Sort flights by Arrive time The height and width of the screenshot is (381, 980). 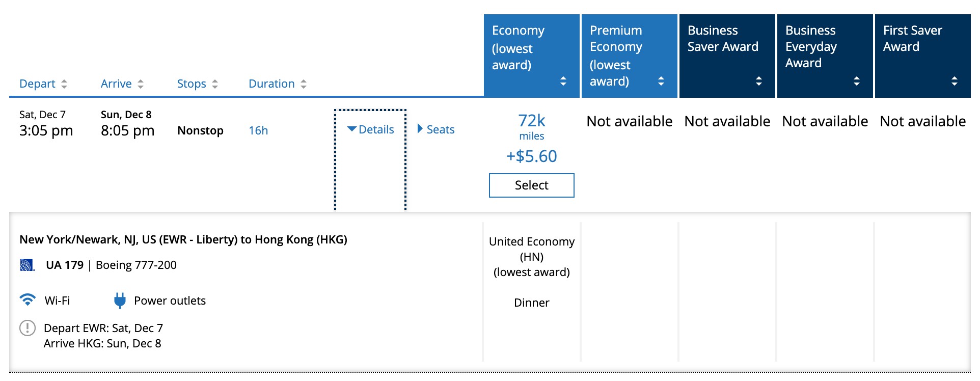click(116, 84)
